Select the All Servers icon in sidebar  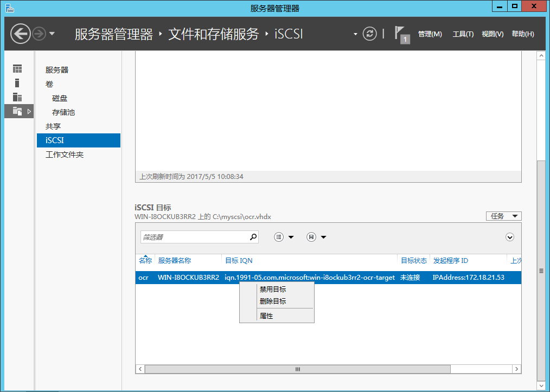click(x=17, y=97)
